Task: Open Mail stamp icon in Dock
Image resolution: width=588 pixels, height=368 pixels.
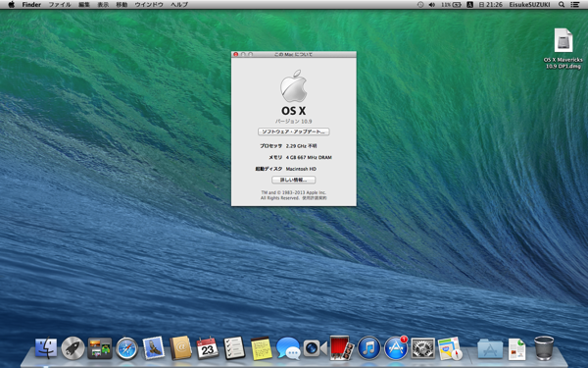Action: 154,347
